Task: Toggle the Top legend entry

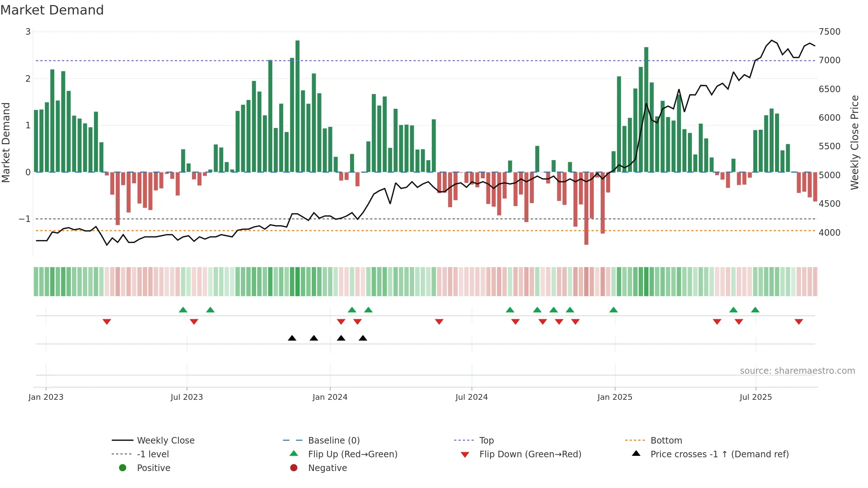Action: [474, 440]
